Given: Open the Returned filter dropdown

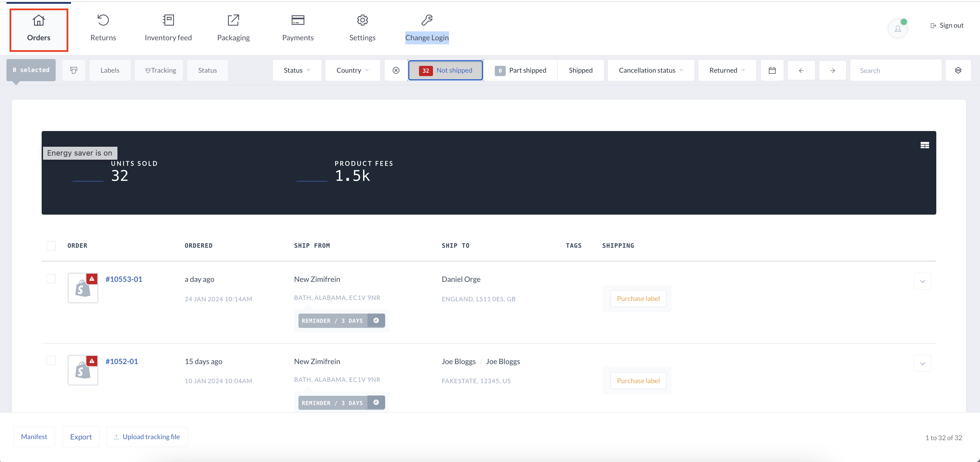Looking at the screenshot, I should pos(727,70).
